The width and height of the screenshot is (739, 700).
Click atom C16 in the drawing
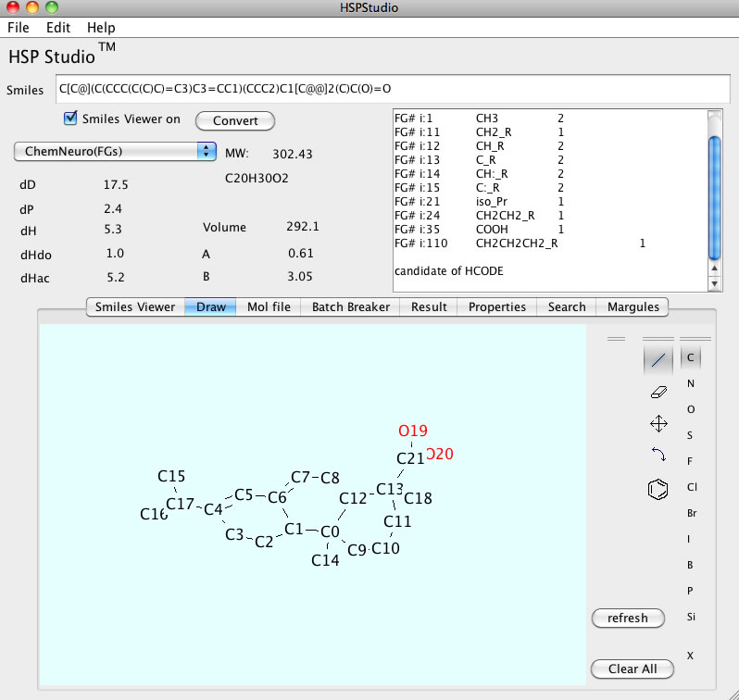tap(154, 514)
